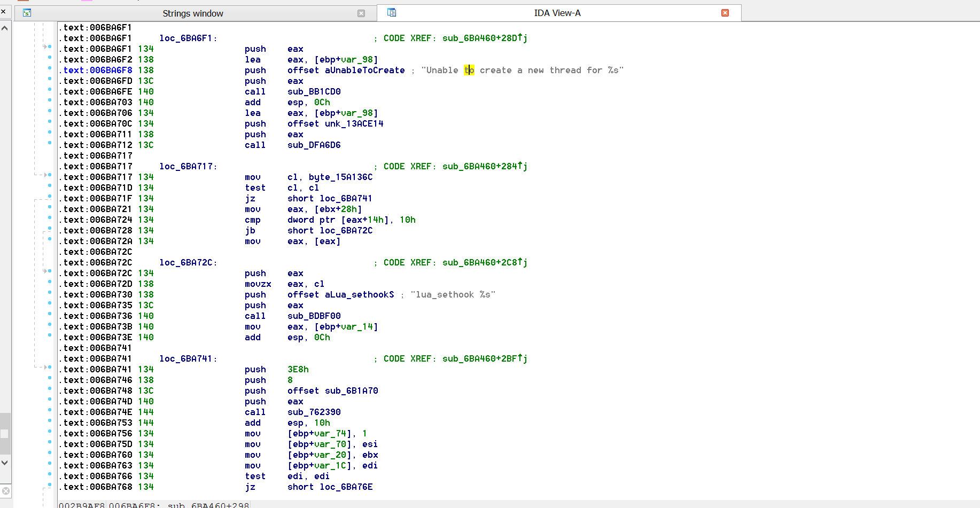
Task: Click xref sub_6BA460+2C8
Action: pyautogui.click(x=480, y=263)
